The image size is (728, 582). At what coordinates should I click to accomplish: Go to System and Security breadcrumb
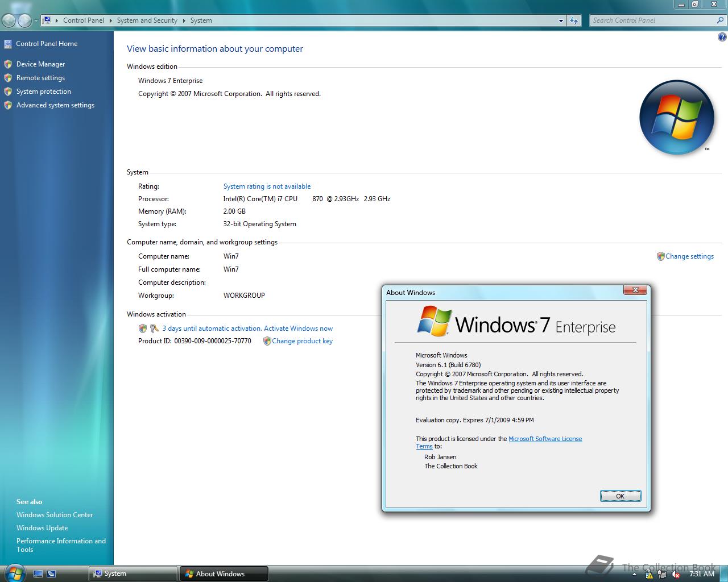coord(147,20)
